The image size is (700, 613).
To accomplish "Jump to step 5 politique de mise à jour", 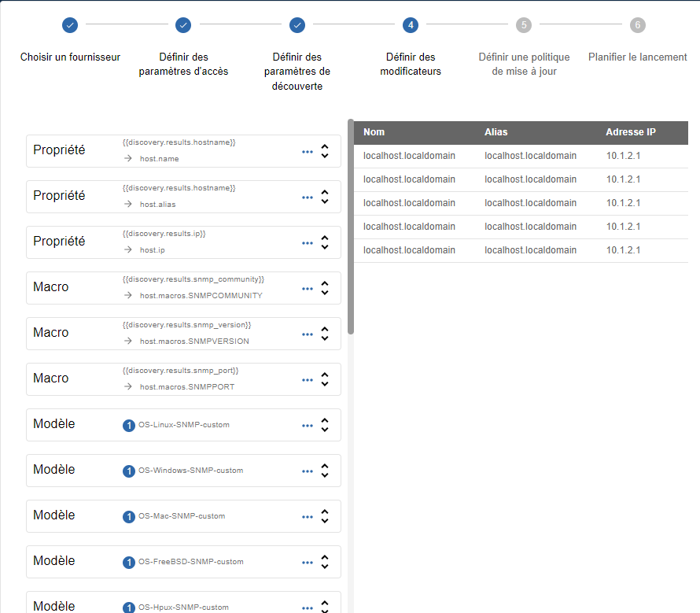I will click(x=524, y=25).
